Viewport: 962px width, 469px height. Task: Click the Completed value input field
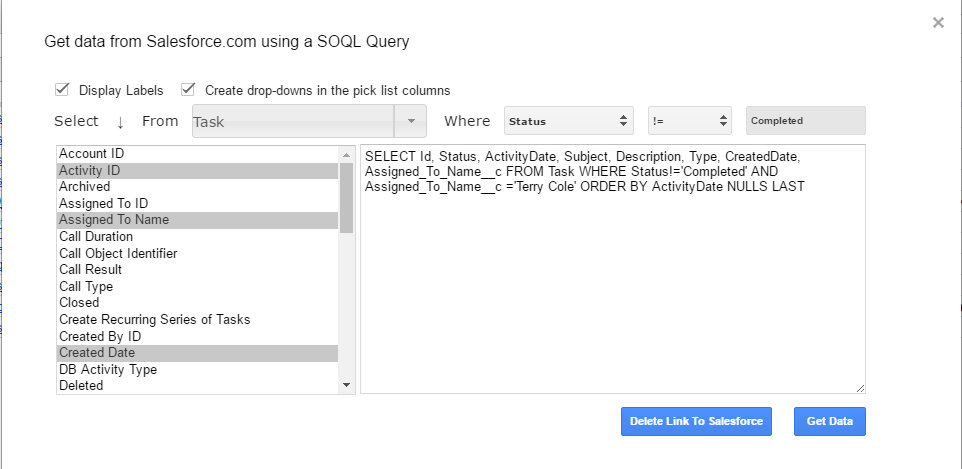pyautogui.click(x=805, y=121)
